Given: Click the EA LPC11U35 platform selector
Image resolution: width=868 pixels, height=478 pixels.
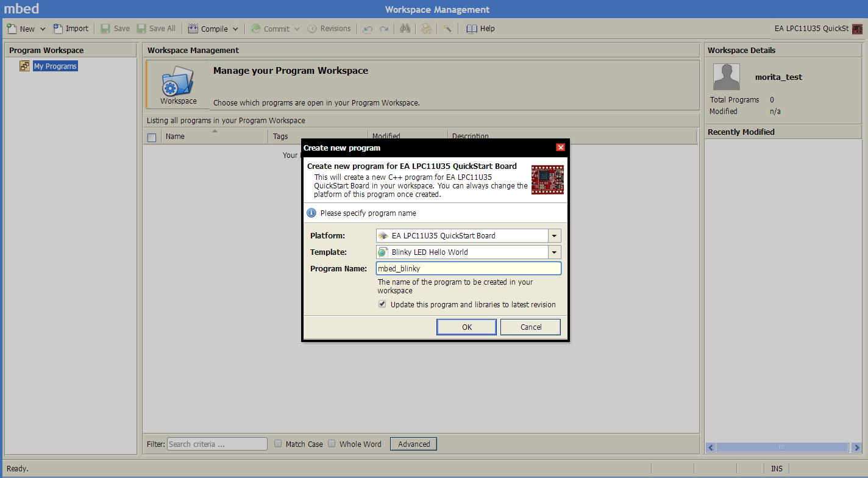Looking at the screenshot, I should [811, 29].
